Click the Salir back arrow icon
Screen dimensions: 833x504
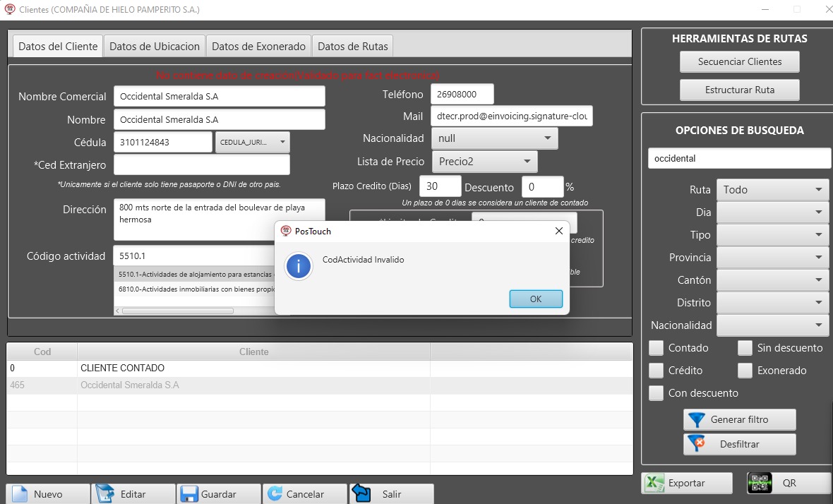tap(361, 493)
